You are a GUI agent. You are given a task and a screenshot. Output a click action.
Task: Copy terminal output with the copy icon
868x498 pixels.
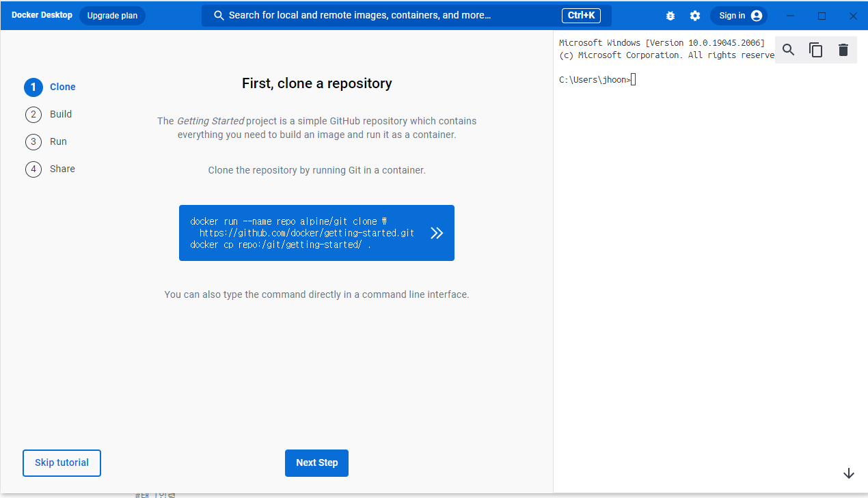point(816,50)
